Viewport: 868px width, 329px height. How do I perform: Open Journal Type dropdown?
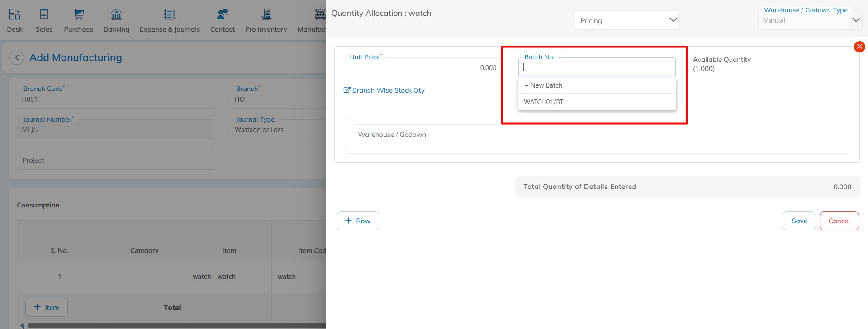278,129
